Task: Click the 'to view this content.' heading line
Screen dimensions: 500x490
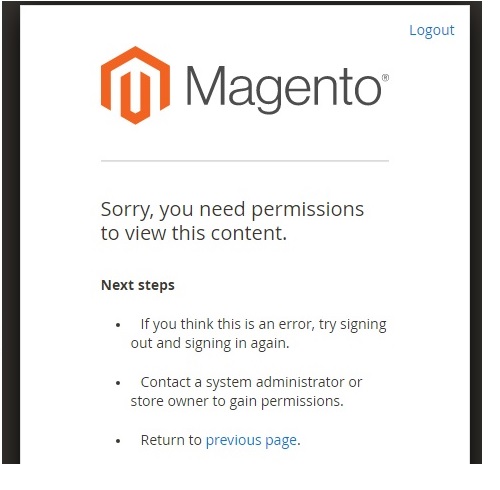Action: click(194, 233)
